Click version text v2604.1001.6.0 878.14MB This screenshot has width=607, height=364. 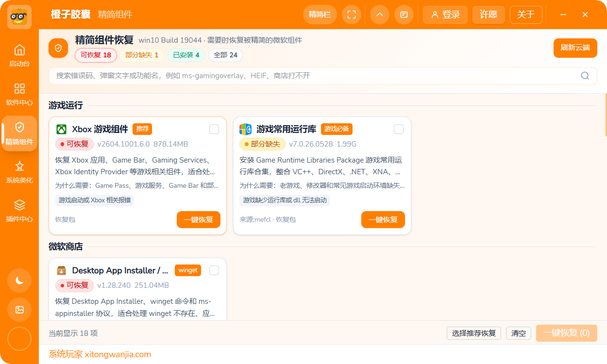[143, 144]
